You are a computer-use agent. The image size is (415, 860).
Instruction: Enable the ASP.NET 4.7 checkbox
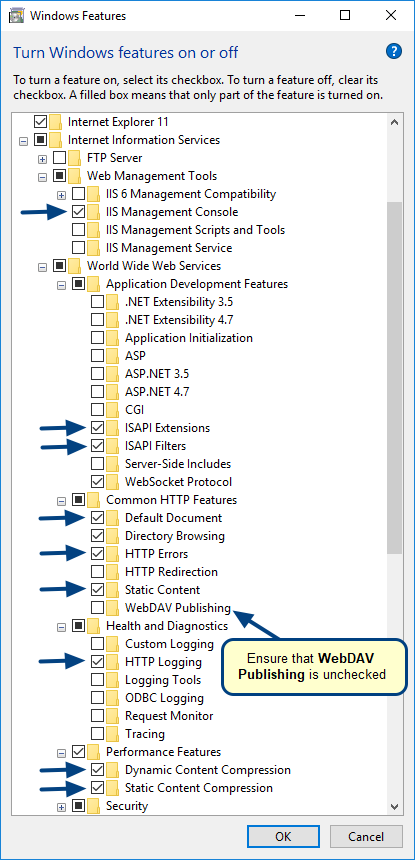98,392
